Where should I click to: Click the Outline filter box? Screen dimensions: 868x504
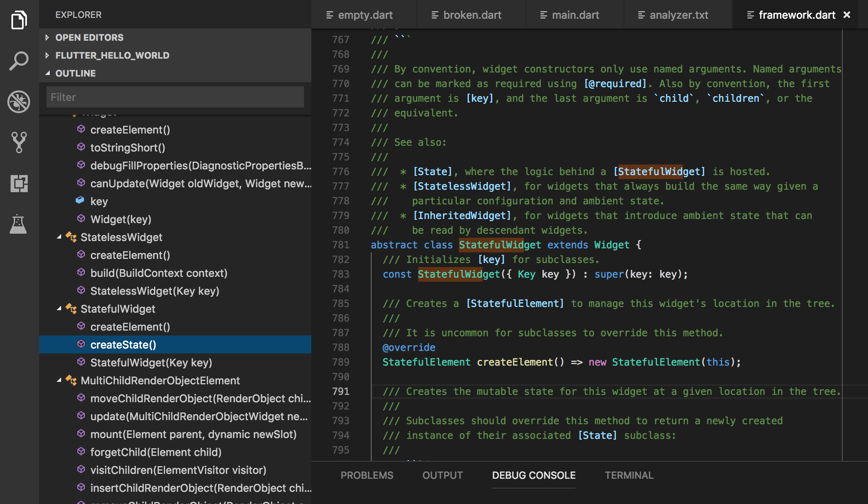(x=174, y=97)
